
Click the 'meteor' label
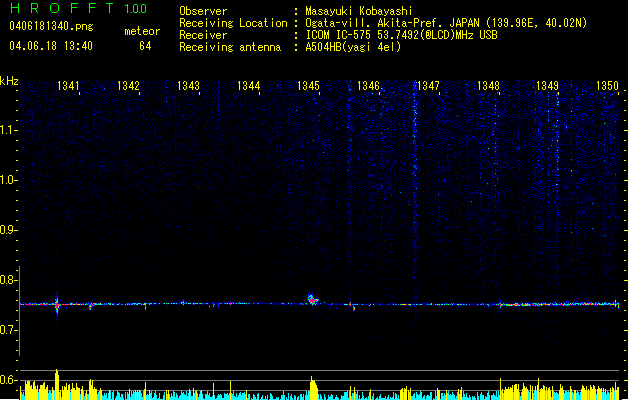(x=142, y=31)
